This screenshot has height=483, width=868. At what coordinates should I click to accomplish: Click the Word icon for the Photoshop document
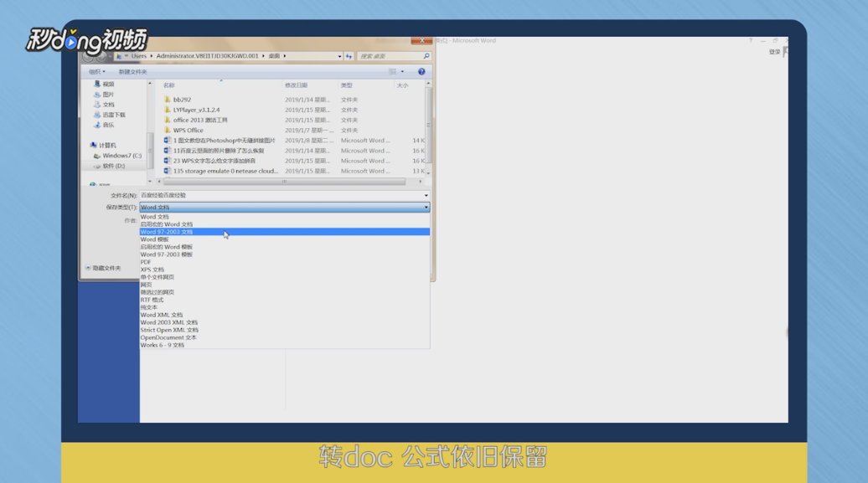coord(168,141)
